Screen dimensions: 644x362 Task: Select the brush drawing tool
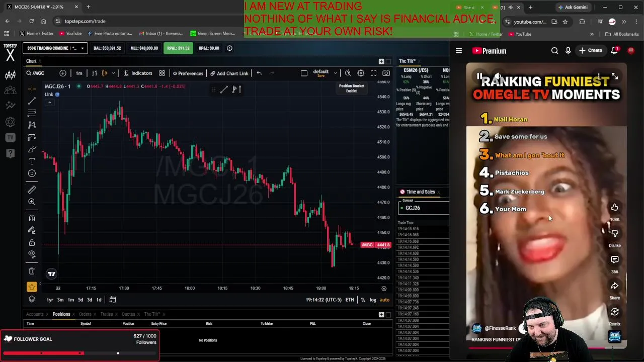point(32,149)
